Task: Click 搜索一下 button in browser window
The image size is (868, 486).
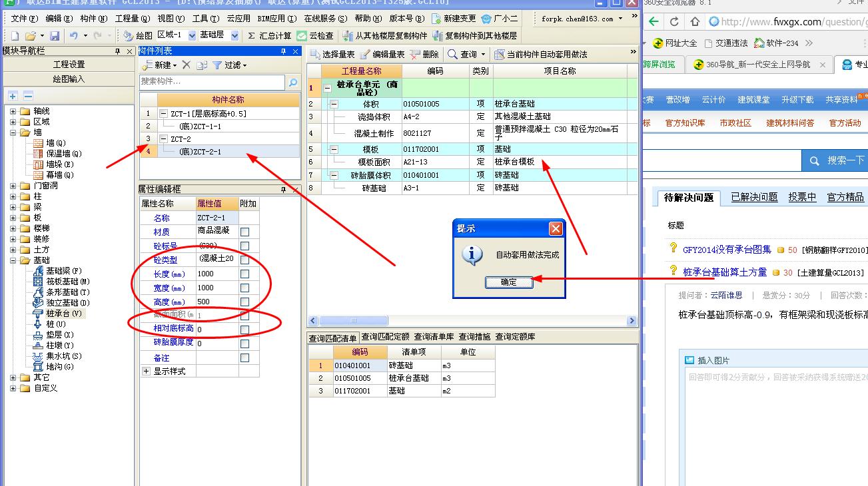Action: pos(835,160)
